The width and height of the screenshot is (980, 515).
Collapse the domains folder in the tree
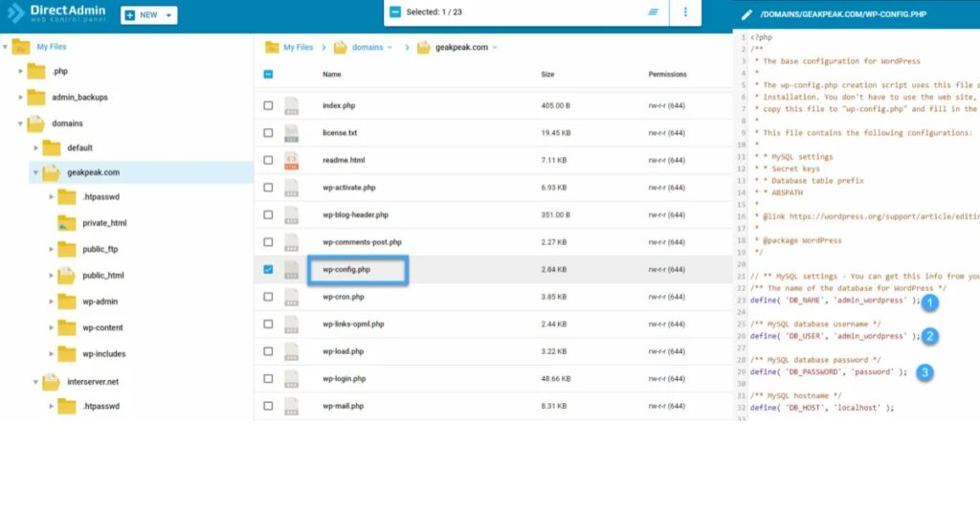pos(21,123)
